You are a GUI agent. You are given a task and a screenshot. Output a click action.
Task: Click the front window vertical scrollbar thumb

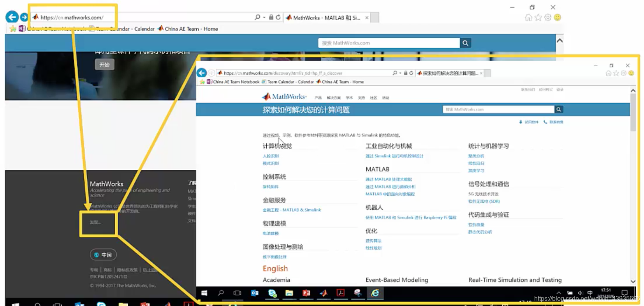click(633, 113)
